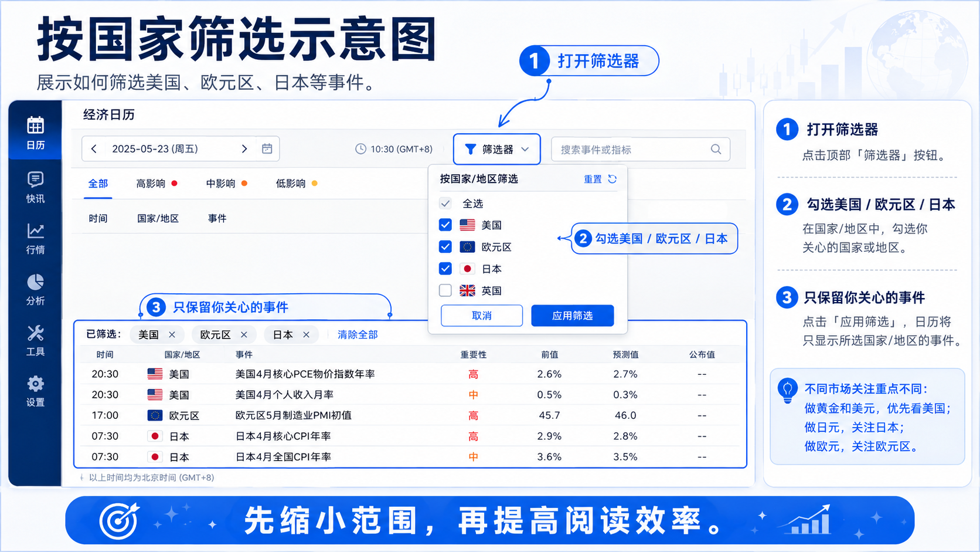
Task: Click forecast value 46.0
Action: 625,415
